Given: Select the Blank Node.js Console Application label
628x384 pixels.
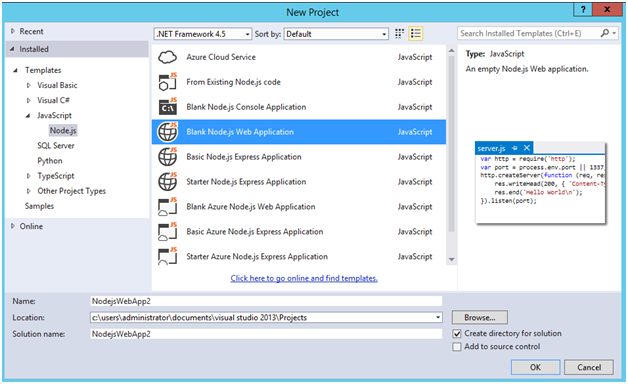Looking at the screenshot, I should pyautogui.click(x=246, y=107).
